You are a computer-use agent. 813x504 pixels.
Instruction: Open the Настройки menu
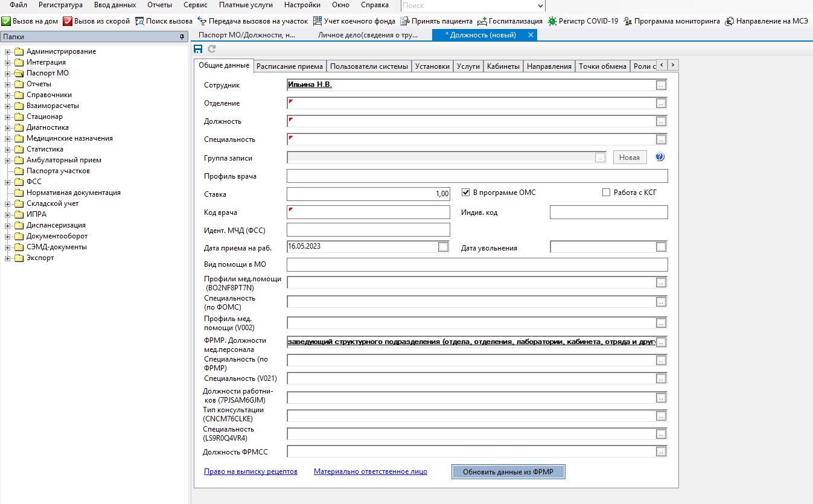pyautogui.click(x=302, y=5)
